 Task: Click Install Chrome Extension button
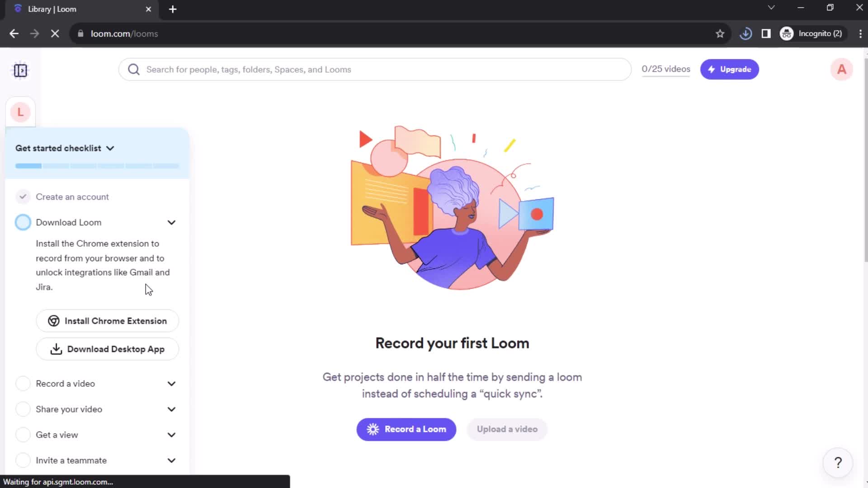[108, 321]
